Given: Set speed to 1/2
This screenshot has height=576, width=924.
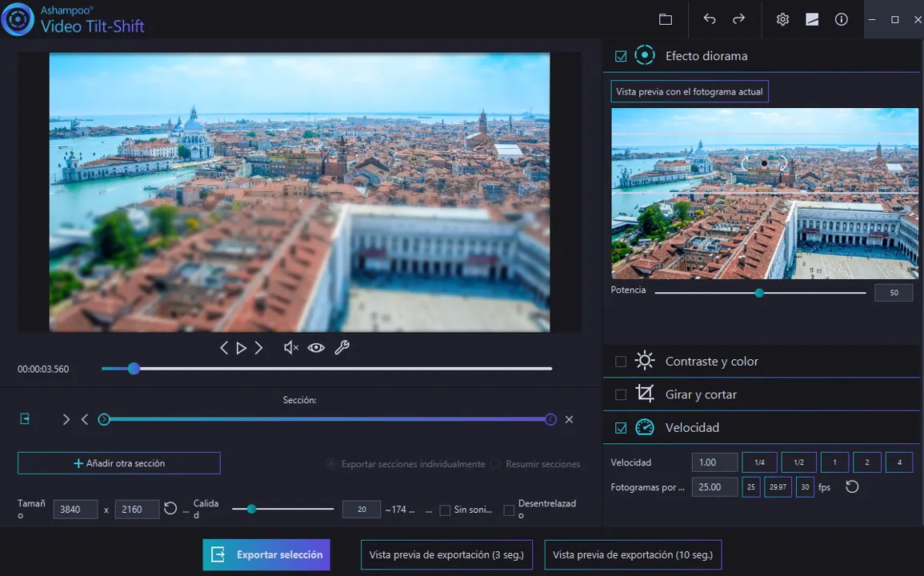Looking at the screenshot, I should (x=799, y=462).
